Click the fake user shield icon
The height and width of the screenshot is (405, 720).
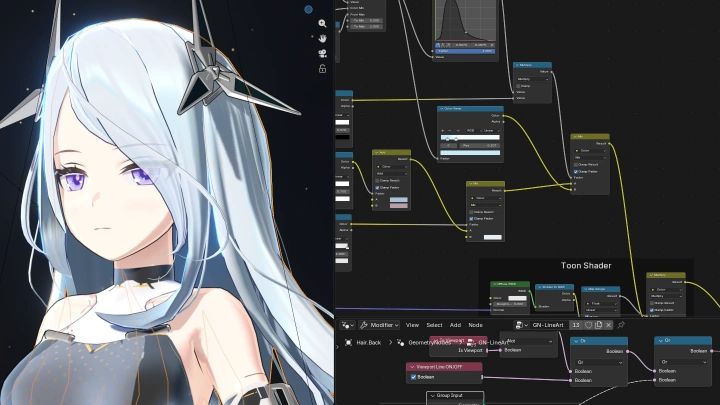[588, 325]
